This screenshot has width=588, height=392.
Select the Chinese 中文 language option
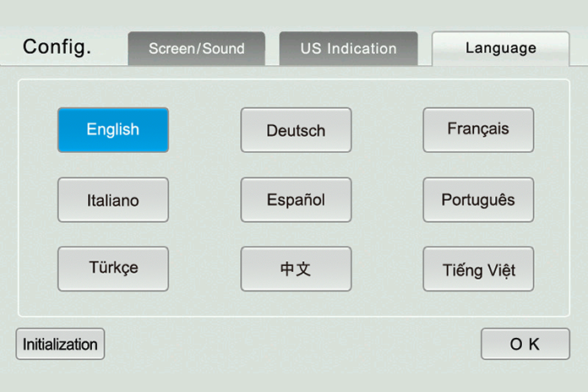click(x=296, y=269)
